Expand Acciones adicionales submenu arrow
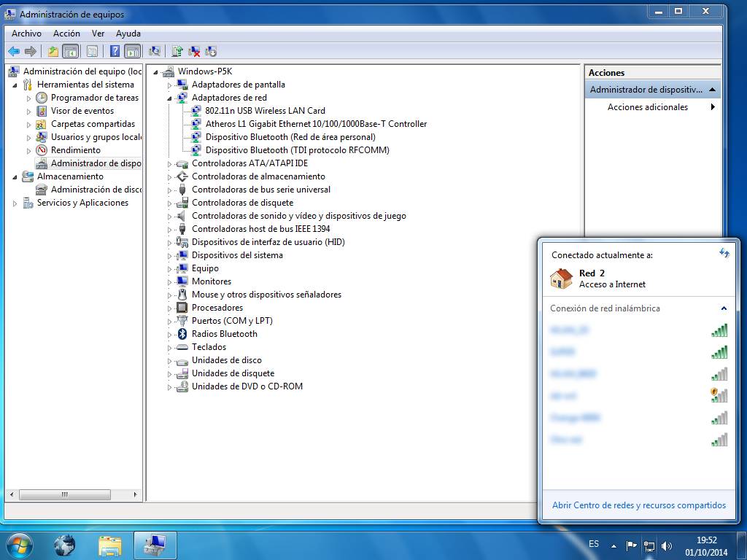Screen dimensions: 747x560 712,107
